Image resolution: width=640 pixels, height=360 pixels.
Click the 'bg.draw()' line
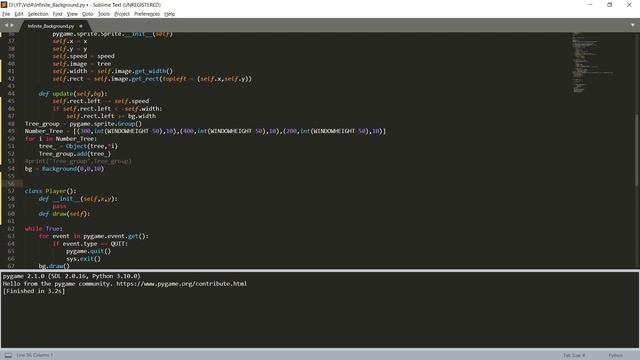(54, 266)
